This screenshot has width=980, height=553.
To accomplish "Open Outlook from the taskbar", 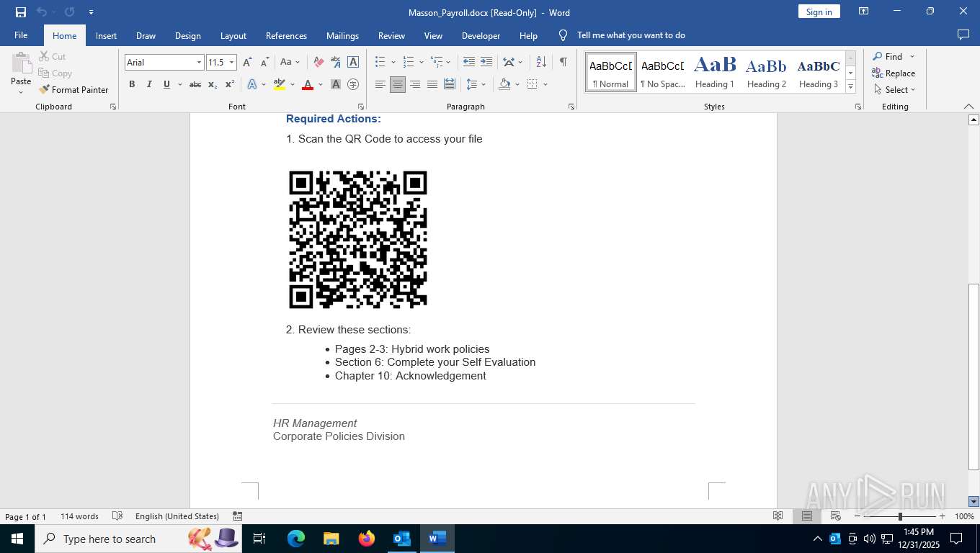I will 401,539.
